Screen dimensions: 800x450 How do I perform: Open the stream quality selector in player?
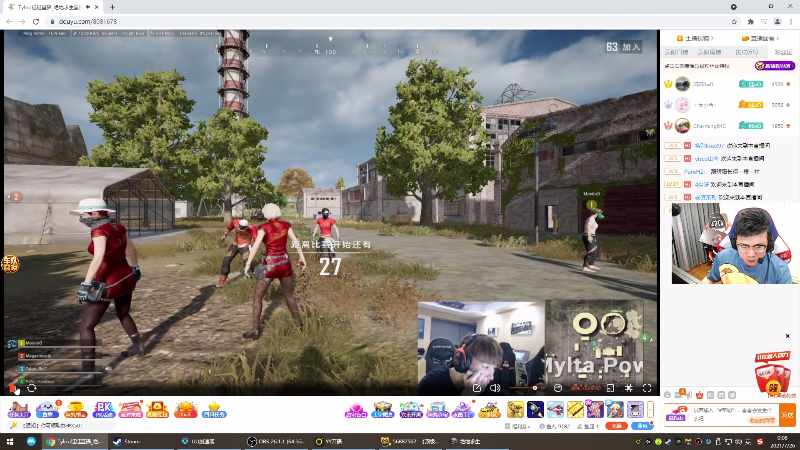[586, 388]
